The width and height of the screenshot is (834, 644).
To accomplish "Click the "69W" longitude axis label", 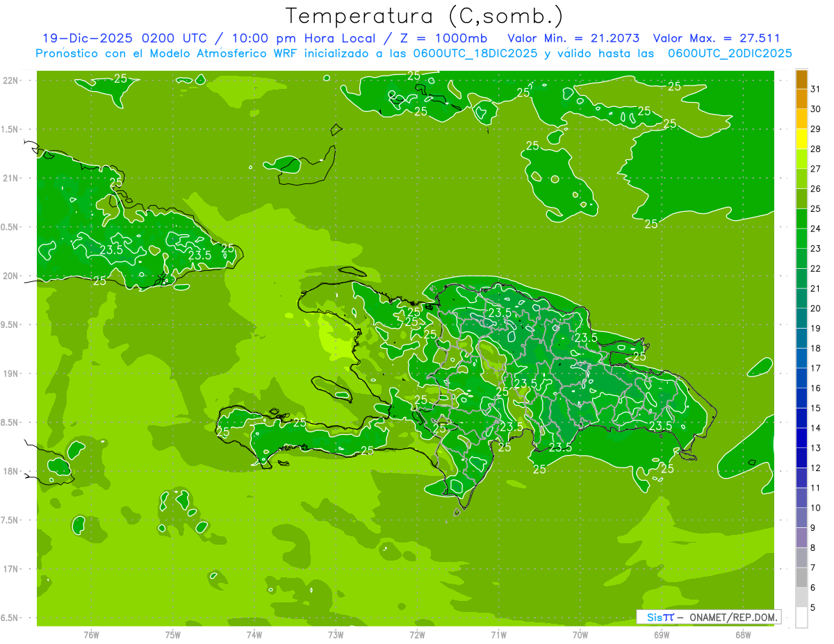I will click(662, 634).
